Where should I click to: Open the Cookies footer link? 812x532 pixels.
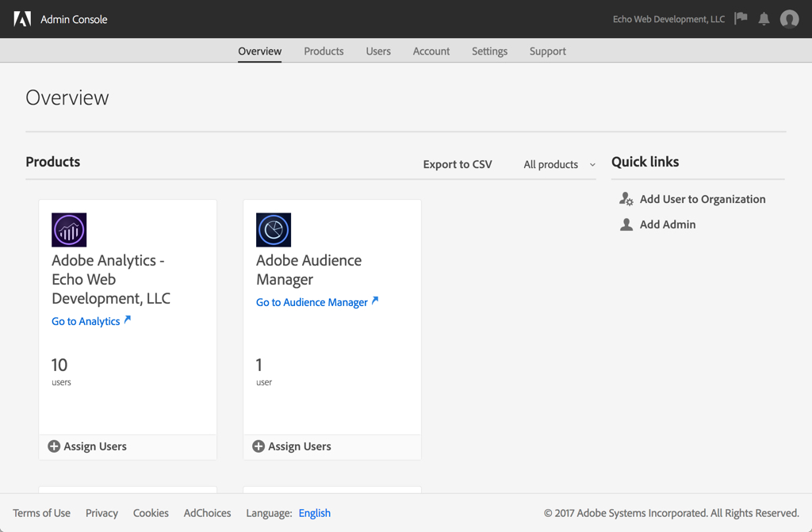151,513
